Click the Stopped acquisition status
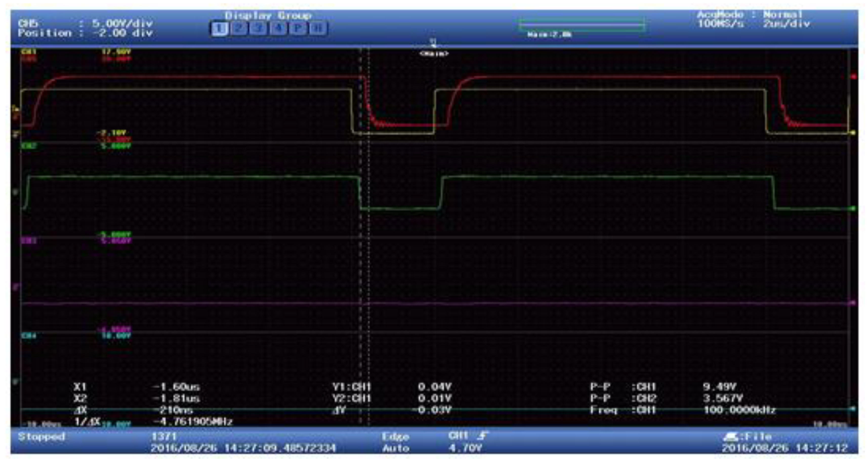Viewport: 868px width, 463px height. point(41,437)
